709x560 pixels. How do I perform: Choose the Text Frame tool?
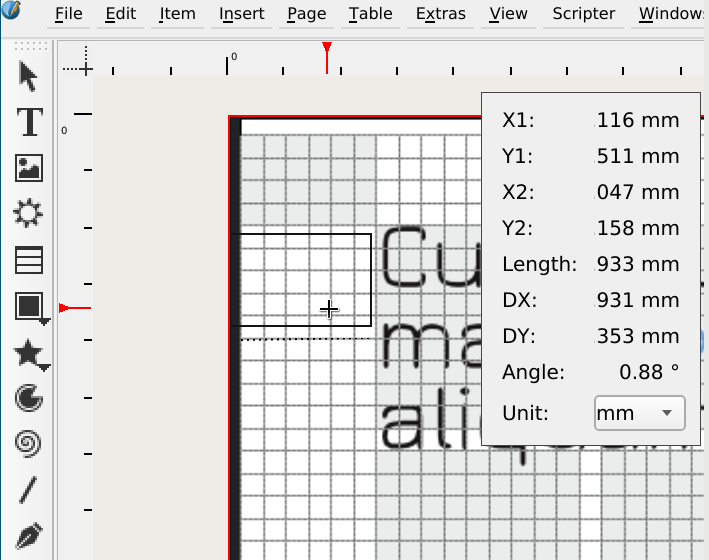[x=29, y=121]
